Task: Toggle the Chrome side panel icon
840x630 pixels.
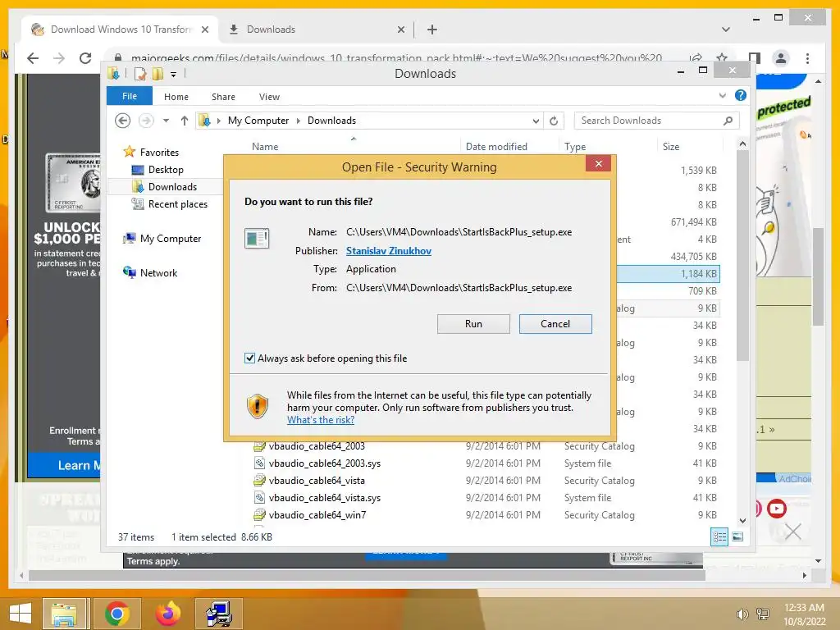Action: point(755,58)
